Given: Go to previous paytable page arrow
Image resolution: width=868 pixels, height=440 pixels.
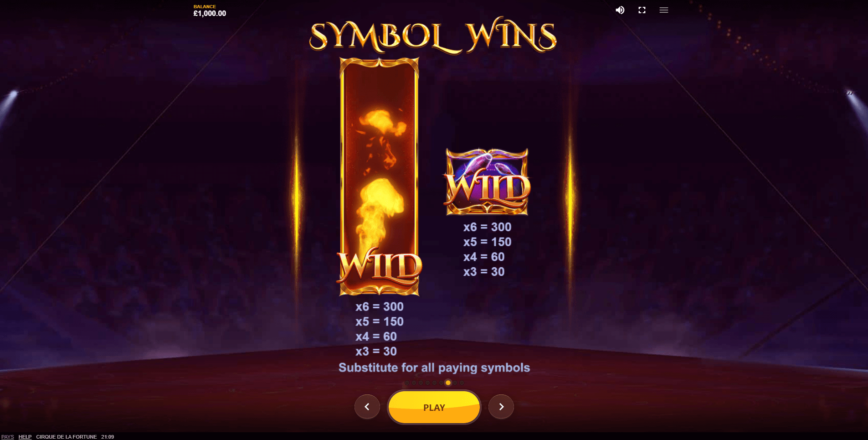Looking at the screenshot, I should [367, 407].
